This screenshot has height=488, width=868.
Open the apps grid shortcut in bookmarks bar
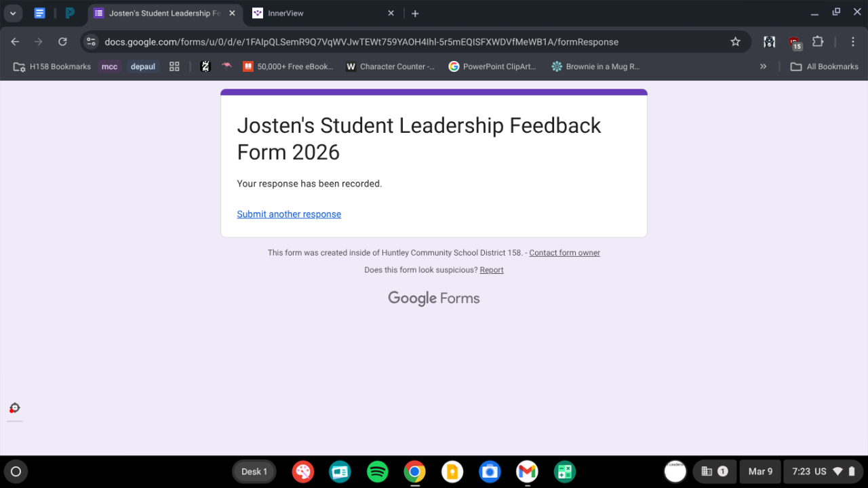click(174, 66)
